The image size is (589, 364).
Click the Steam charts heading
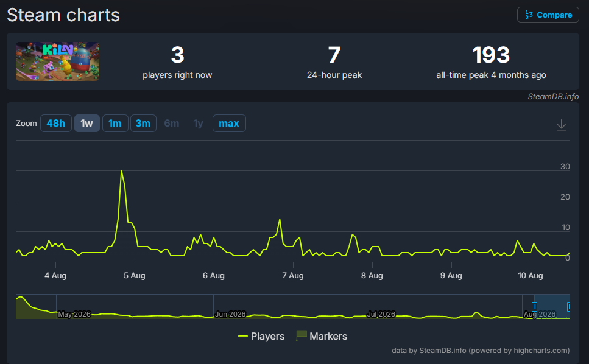pyautogui.click(x=63, y=15)
